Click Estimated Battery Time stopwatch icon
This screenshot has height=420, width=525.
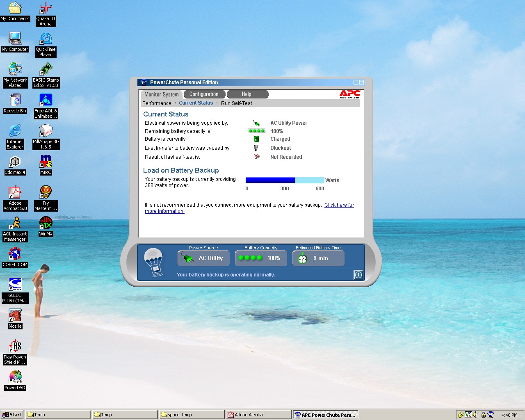pos(303,258)
